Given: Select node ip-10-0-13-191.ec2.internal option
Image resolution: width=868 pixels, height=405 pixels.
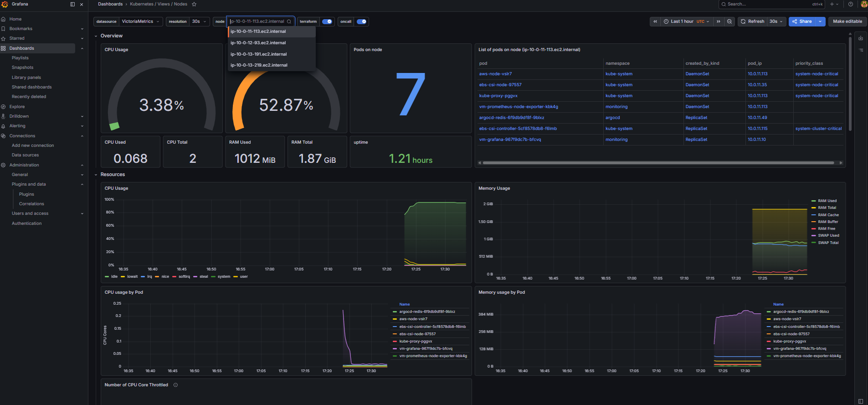Looking at the screenshot, I should pyautogui.click(x=272, y=54).
